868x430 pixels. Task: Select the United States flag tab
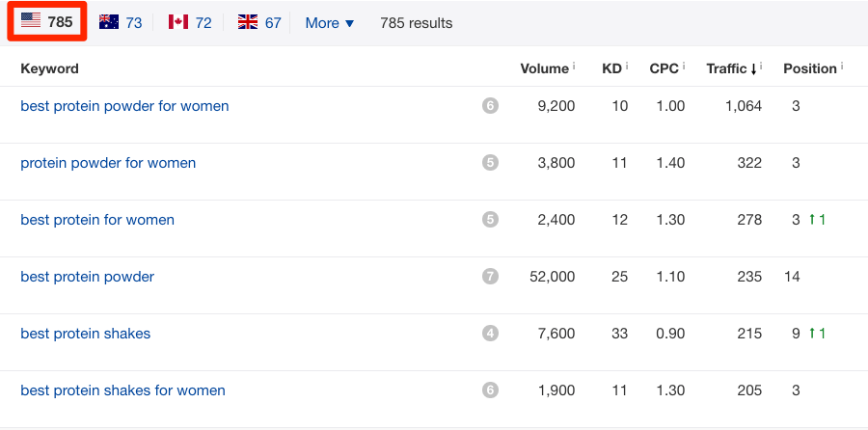click(47, 22)
